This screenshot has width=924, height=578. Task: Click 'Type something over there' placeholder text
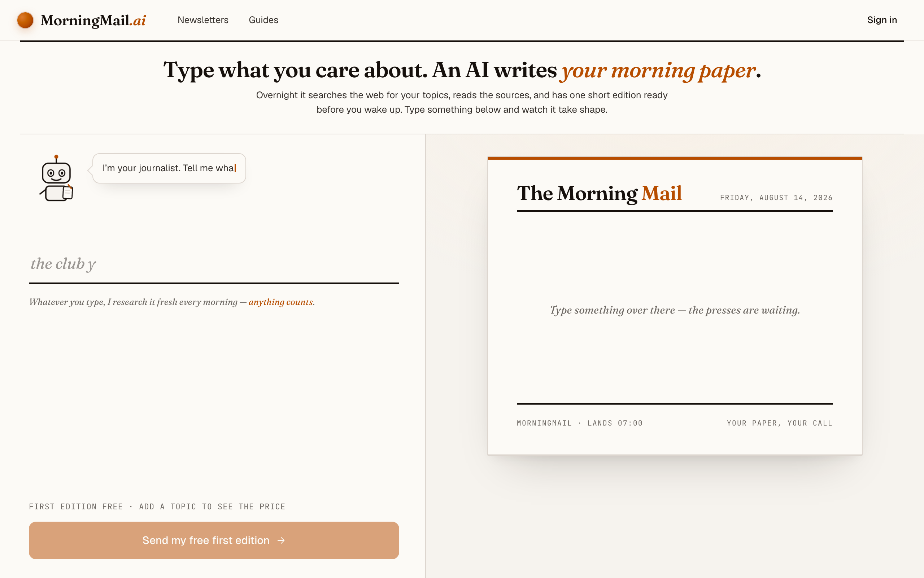point(675,310)
